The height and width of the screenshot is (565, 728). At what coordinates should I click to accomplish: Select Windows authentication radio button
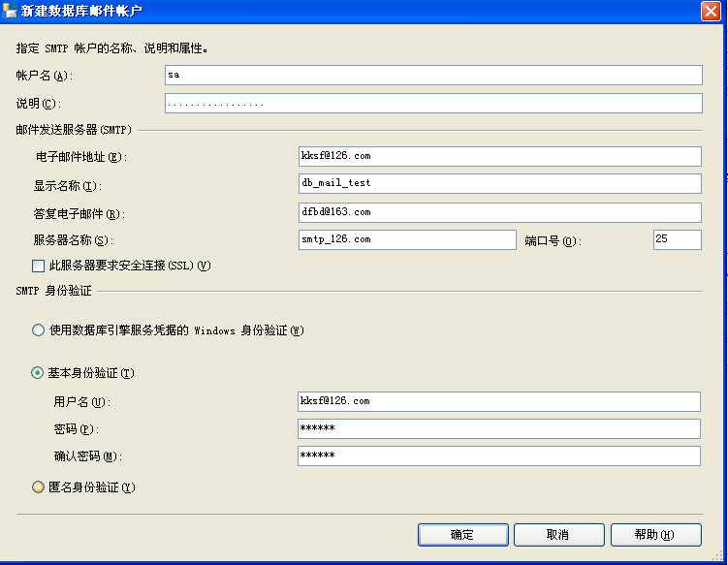[38, 330]
